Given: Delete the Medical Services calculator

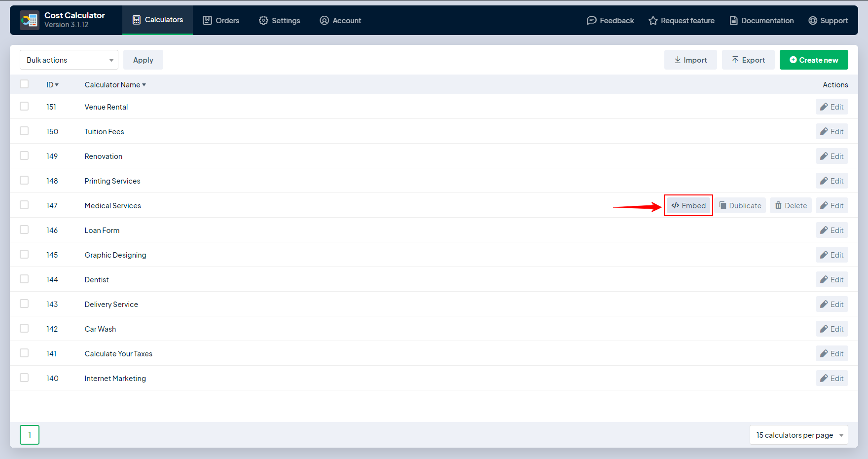Looking at the screenshot, I should point(791,205).
